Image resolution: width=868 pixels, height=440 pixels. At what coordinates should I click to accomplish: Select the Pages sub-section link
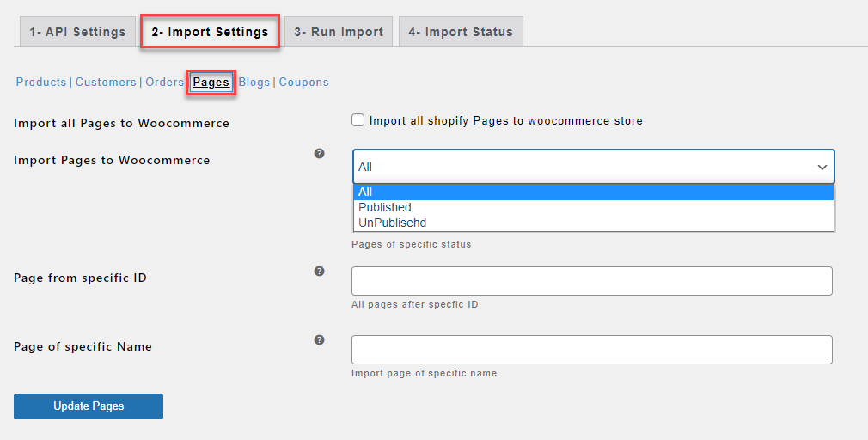211,82
